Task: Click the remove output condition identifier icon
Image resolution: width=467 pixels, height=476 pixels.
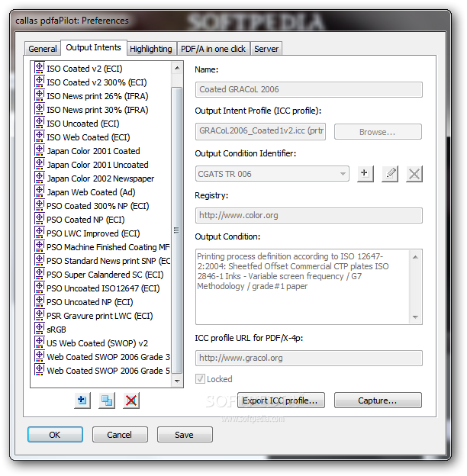Action: 414,174
